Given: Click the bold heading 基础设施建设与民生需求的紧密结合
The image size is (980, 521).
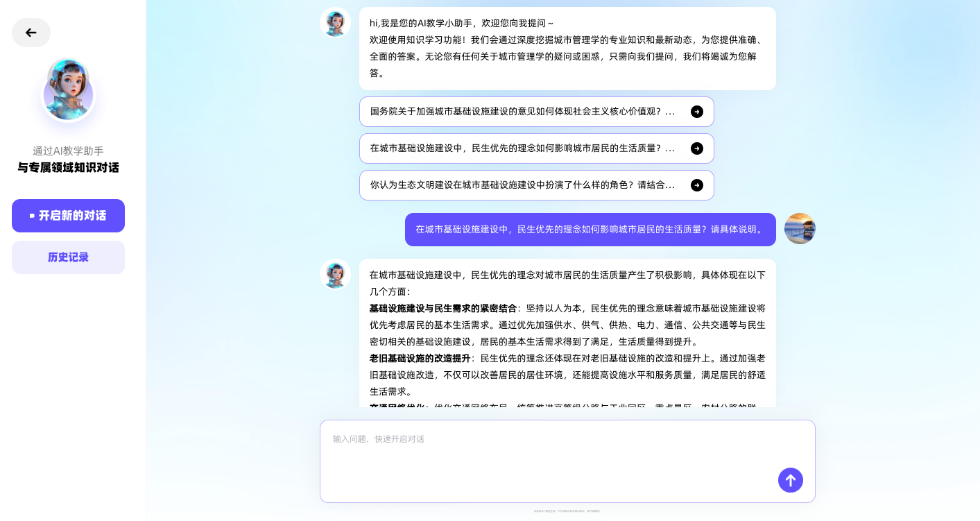Looking at the screenshot, I should (x=442, y=309).
